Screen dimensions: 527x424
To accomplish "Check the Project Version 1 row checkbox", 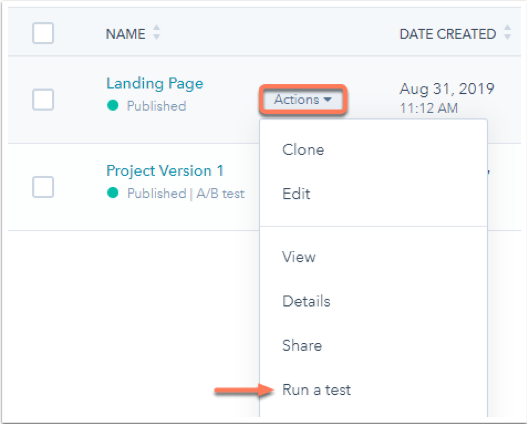I will (x=43, y=187).
